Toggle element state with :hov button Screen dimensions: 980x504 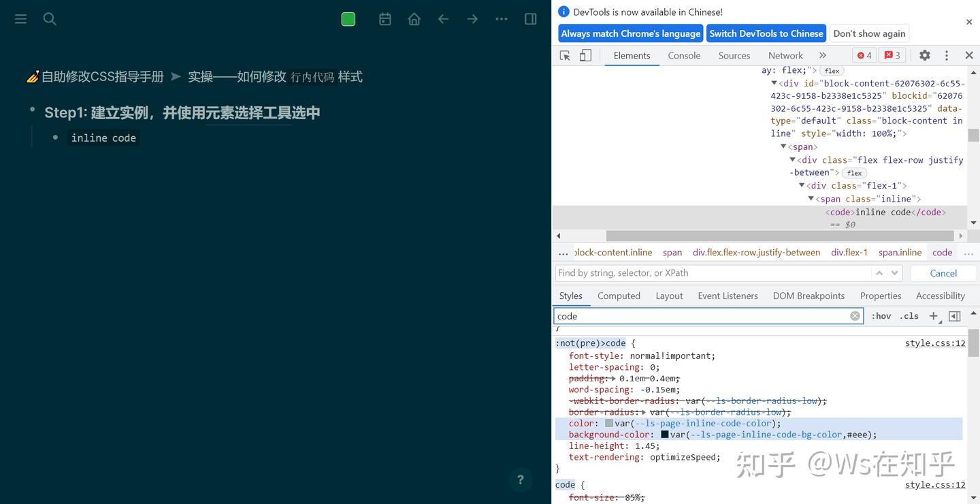click(x=881, y=316)
